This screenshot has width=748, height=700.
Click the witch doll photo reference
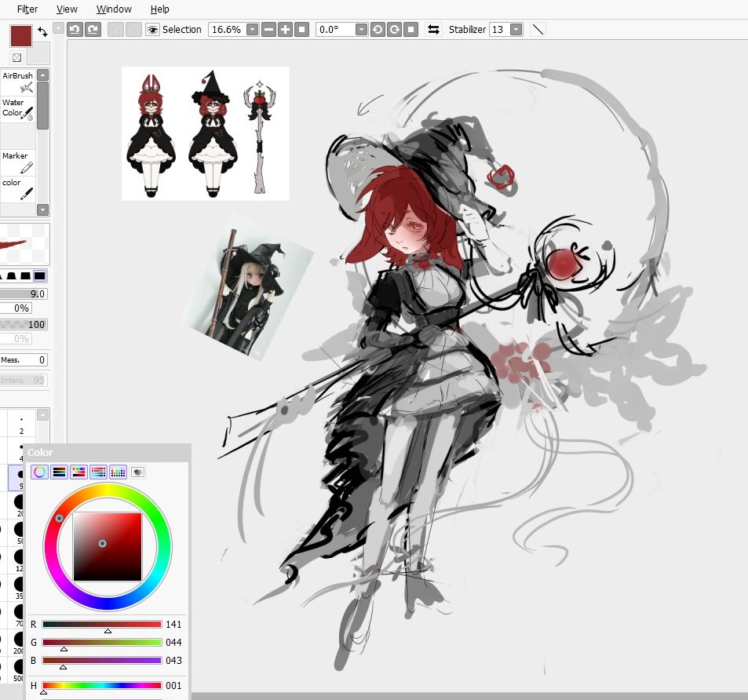tap(249, 287)
